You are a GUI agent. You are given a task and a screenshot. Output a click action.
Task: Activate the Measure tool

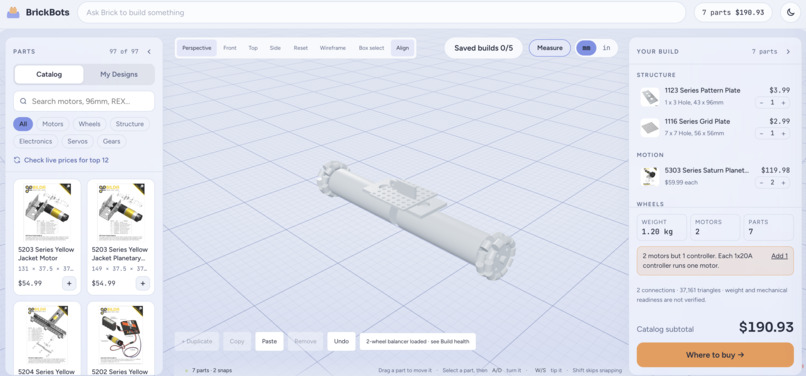[x=549, y=48]
